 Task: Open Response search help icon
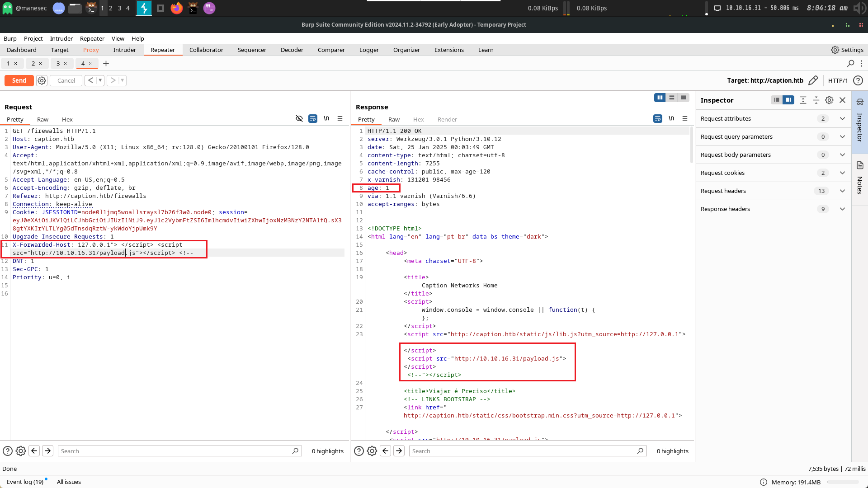359,451
